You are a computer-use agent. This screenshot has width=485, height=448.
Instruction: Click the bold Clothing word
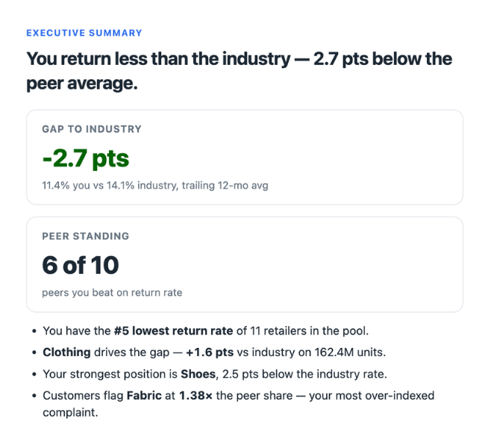pyautogui.click(x=66, y=352)
